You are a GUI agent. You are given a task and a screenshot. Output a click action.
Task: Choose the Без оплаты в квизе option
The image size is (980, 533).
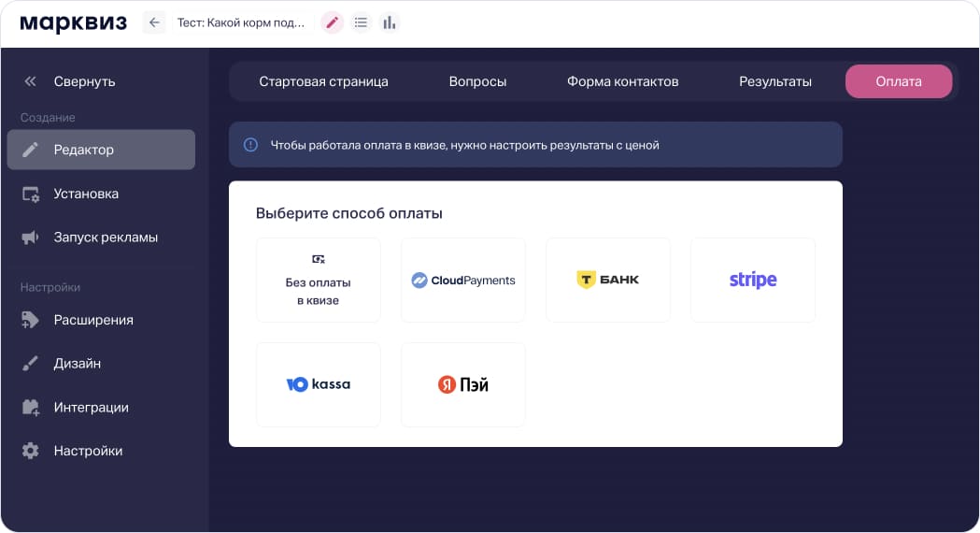pos(319,281)
